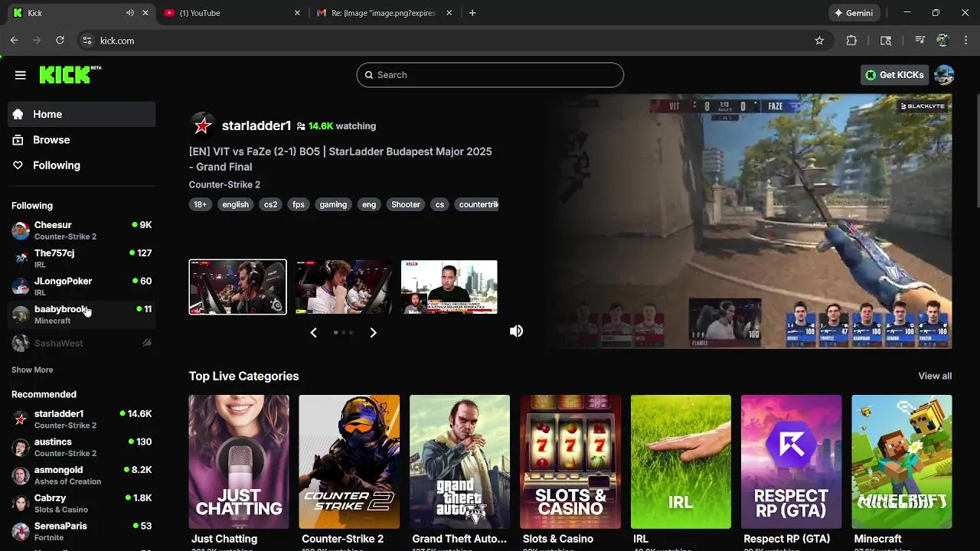Open the hamburger sidebar menu
980x551 pixels.
[x=21, y=75]
